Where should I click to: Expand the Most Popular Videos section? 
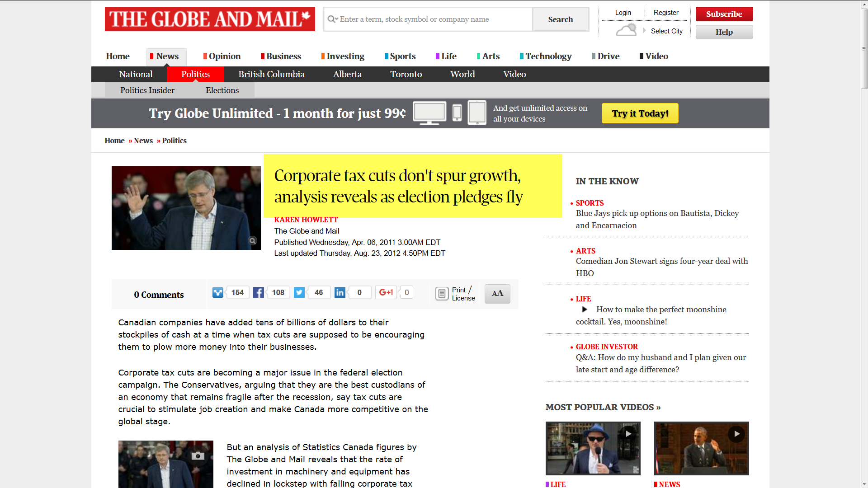603,407
